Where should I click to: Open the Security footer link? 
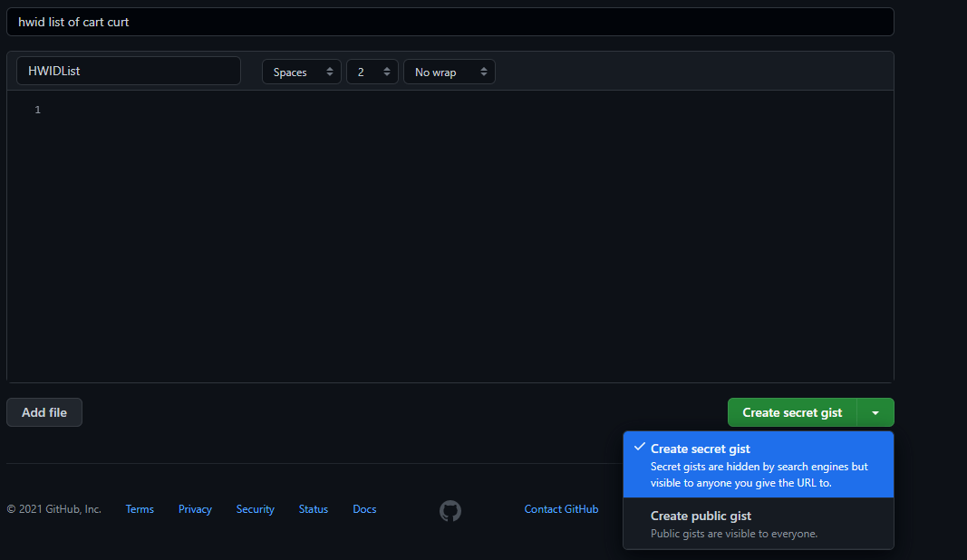pyautogui.click(x=256, y=509)
